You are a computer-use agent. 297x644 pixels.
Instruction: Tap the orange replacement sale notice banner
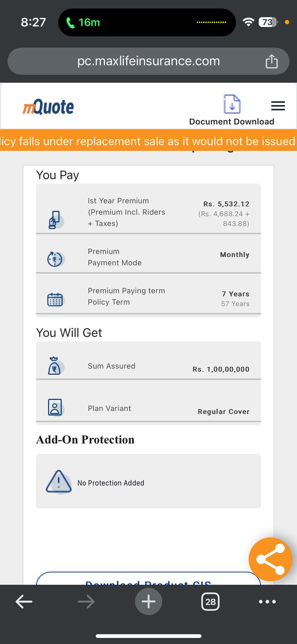pyautogui.click(x=148, y=140)
